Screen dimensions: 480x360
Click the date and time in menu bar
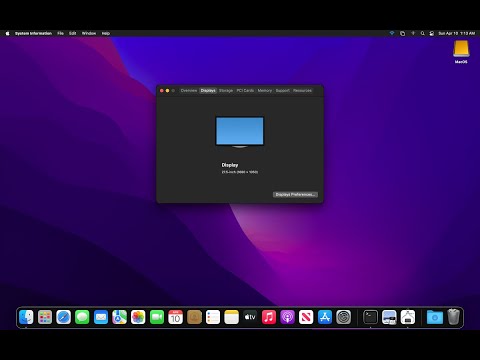tap(457, 33)
